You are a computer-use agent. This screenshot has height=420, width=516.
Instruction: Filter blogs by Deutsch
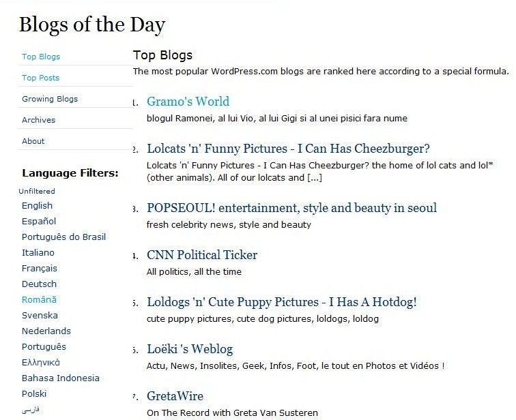[39, 284]
